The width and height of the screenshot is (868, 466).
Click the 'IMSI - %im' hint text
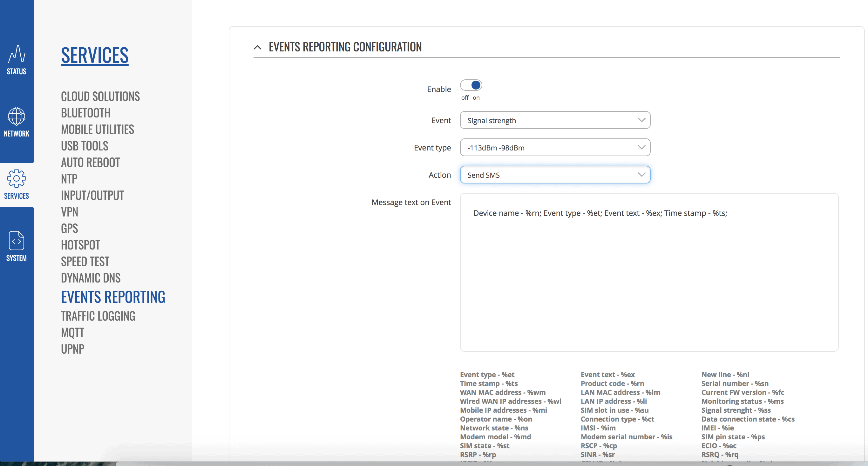[x=598, y=428]
